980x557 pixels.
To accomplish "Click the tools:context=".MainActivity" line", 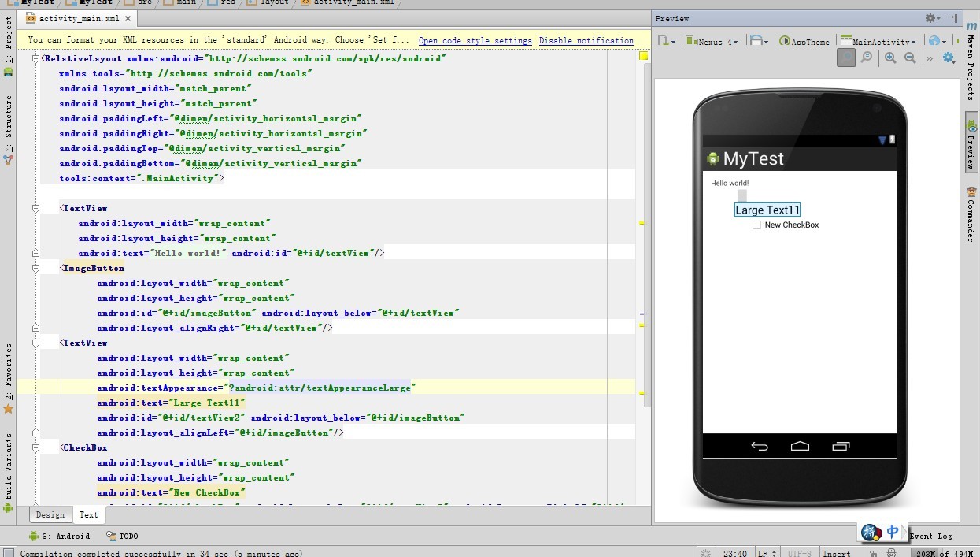I will pos(142,178).
